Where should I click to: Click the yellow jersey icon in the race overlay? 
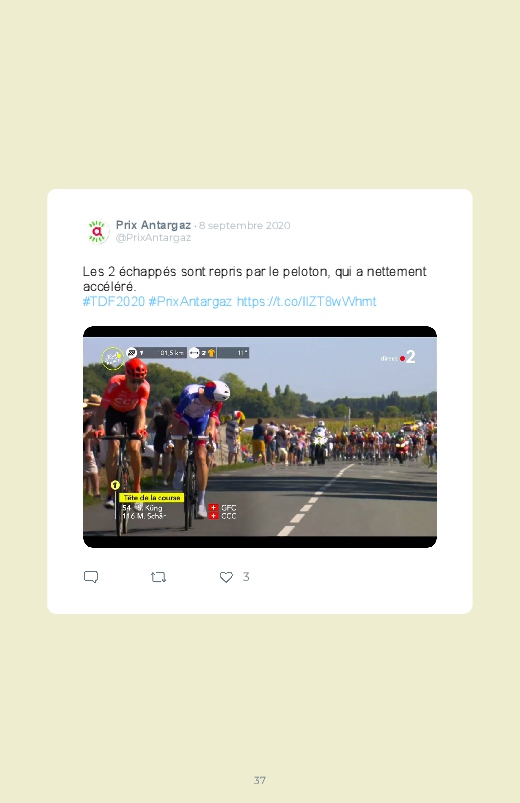point(211,353)
